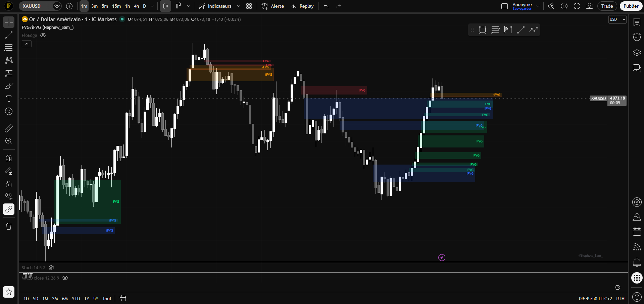Open the Indicateurs dialog
This screenshot has width=644, height=304.
tap(215, 6)
